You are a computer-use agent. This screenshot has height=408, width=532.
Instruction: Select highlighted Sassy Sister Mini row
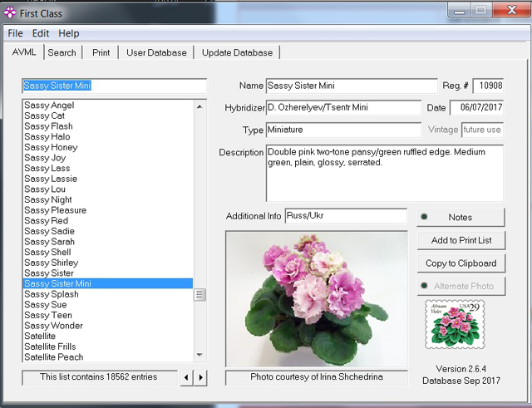[x=108, y=283]
